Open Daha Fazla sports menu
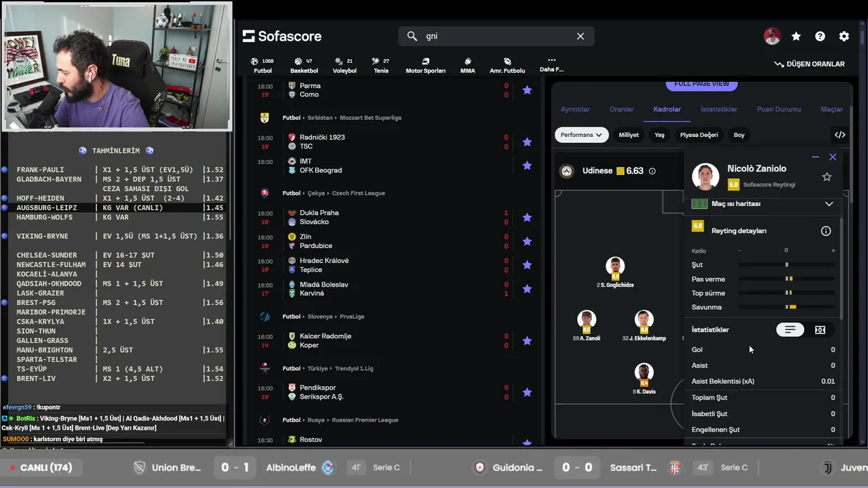Image resolution: width=868 pixels, height=488 pixels. [551, 65]
